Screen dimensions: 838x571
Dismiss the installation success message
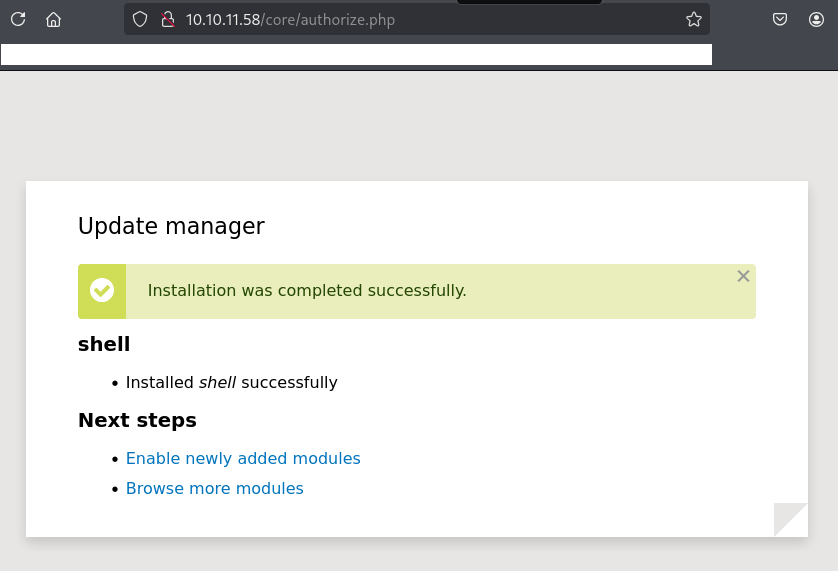click(743, 276)
